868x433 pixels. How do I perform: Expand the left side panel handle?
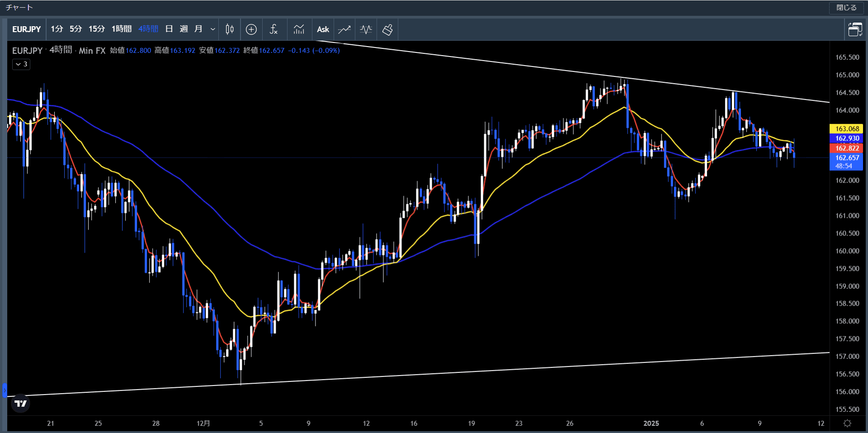[5, 390]
